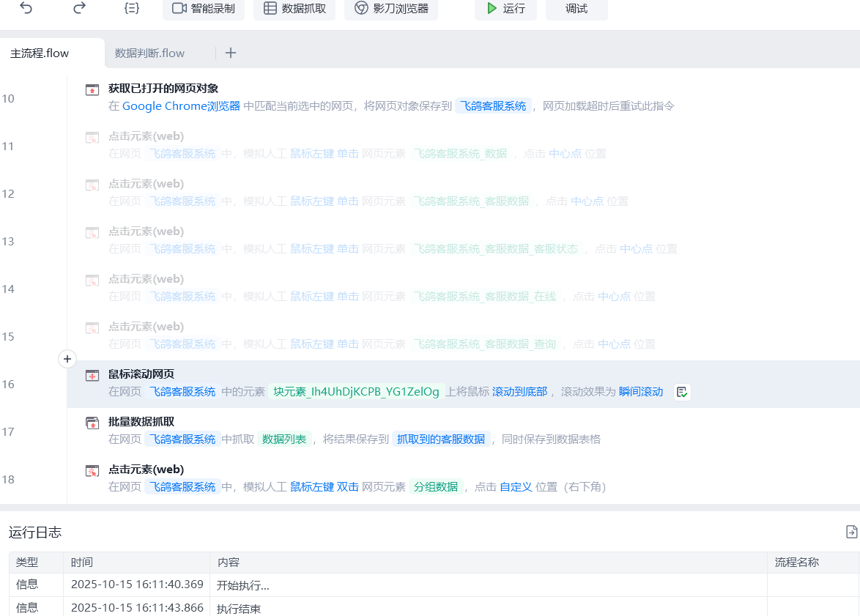Click 运行日志 panel title

coord(35,532)
